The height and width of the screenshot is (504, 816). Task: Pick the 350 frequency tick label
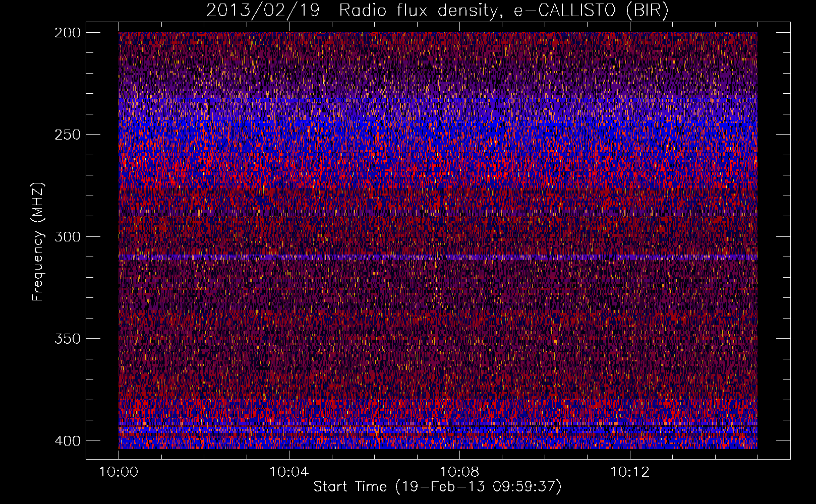click(67, 339)
